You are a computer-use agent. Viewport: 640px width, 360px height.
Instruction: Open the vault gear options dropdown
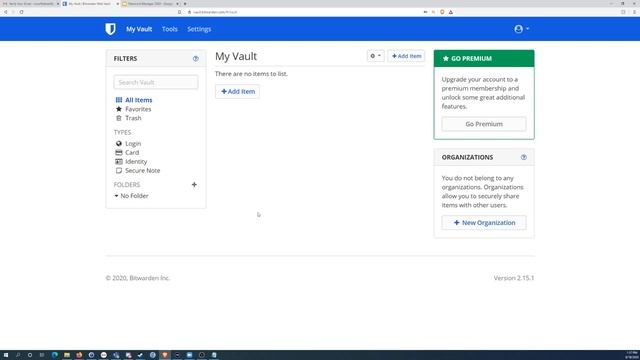click(x=376, y=56)
